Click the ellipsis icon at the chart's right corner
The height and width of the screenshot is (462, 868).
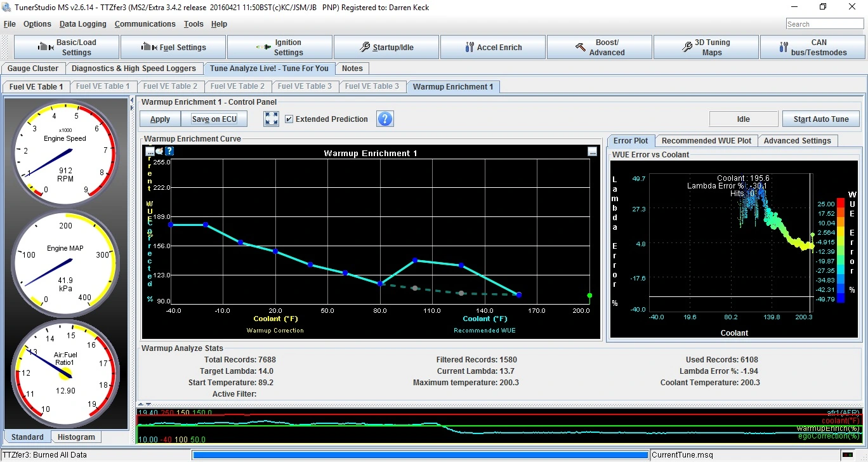593,152
